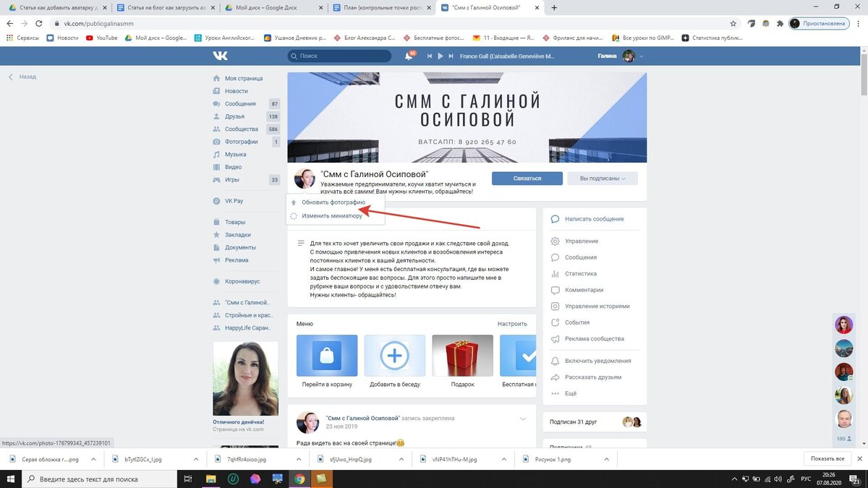868x488 pixels.
Task: Click the Назад back link
Action: click(22, 77)
